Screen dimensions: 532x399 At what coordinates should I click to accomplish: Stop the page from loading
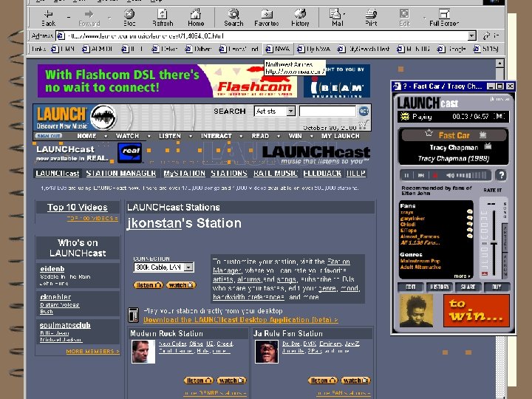(129, 18)
